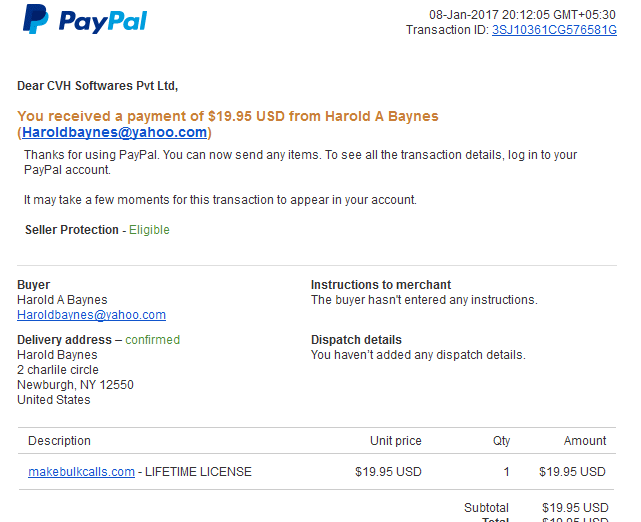Click the confirmed delivery address status
This screenshot has height=522, width=641.
tap(152, 340)
